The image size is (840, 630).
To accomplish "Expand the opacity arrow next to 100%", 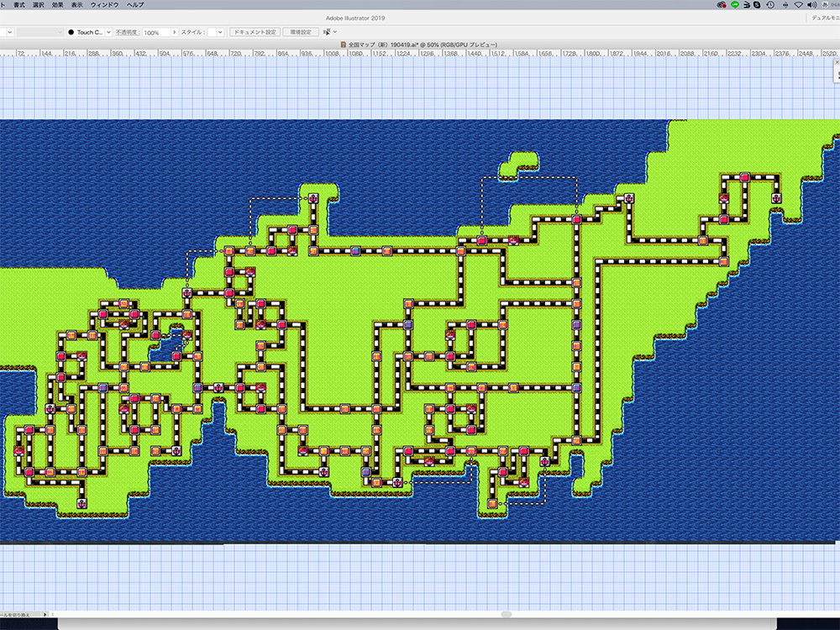I will (174, 32).
